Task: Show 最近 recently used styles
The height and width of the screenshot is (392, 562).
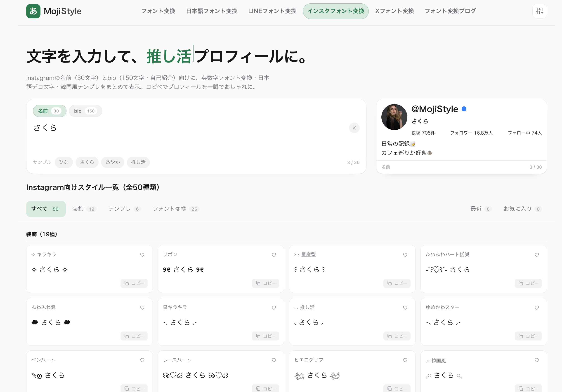Action: point(481,209)
